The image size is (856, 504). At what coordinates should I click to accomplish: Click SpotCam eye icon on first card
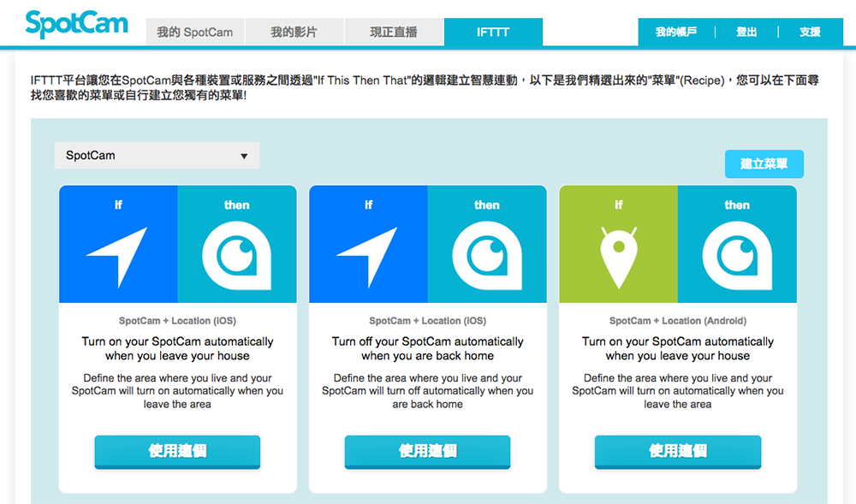[x=237, y=255]
